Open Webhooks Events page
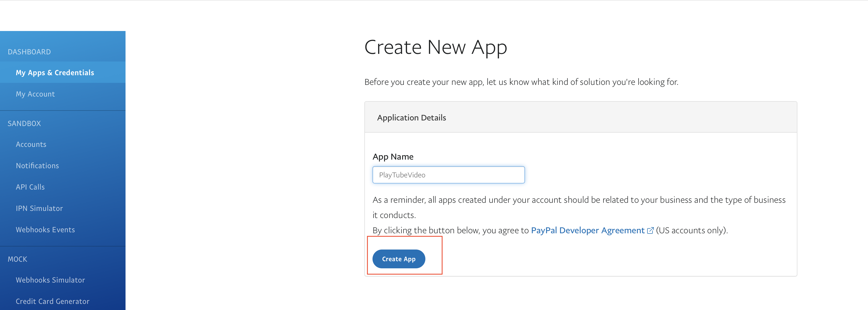This screenshot has width=868, height=310. (x=45, y=229)
